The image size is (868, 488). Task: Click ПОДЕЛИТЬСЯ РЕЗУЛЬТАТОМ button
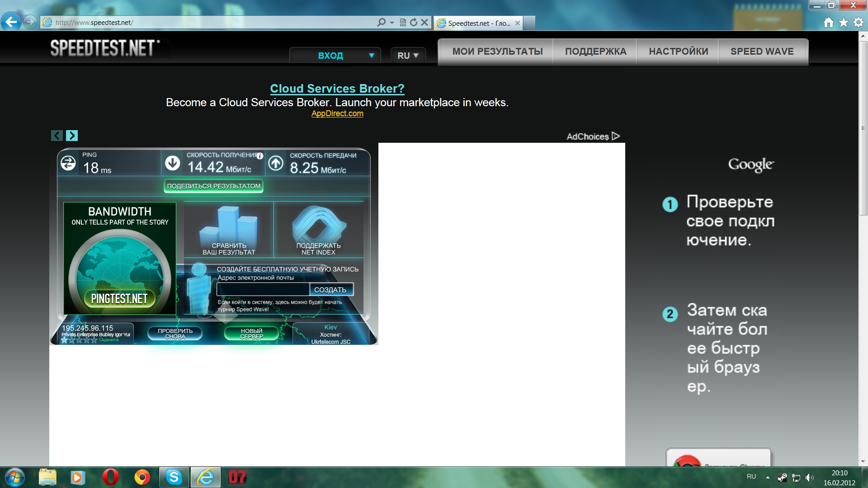pyautogui.click(x=213, y=186)
